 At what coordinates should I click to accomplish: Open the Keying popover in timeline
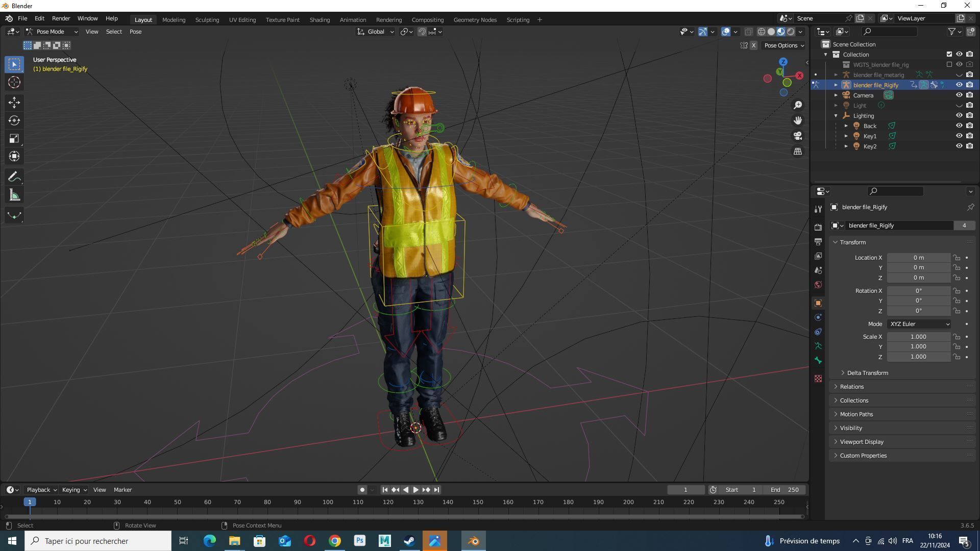pyautogui.click(x=74, y=490)
